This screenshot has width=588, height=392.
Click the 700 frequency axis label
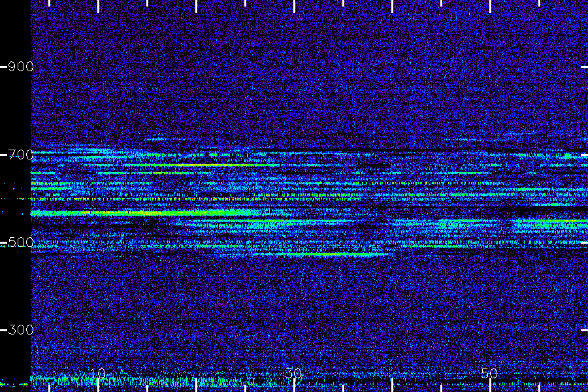click(x=21, y=155)
